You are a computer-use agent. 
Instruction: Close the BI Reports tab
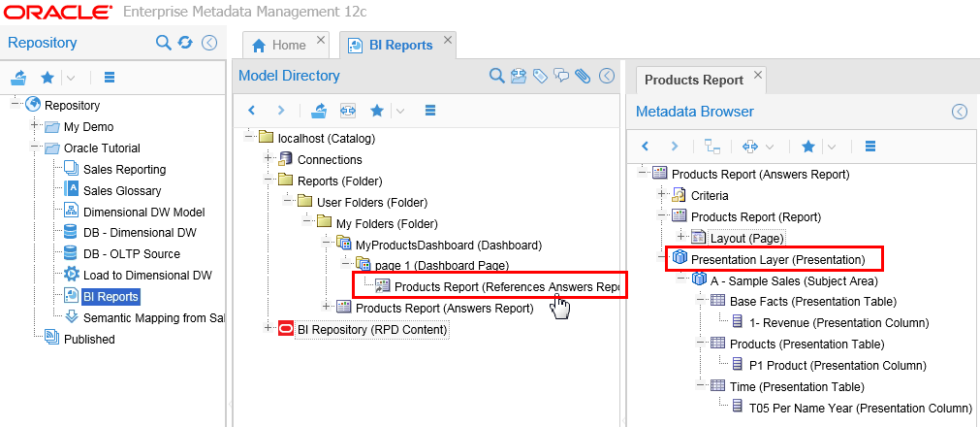pyautogui.click(x=448, y=40)
